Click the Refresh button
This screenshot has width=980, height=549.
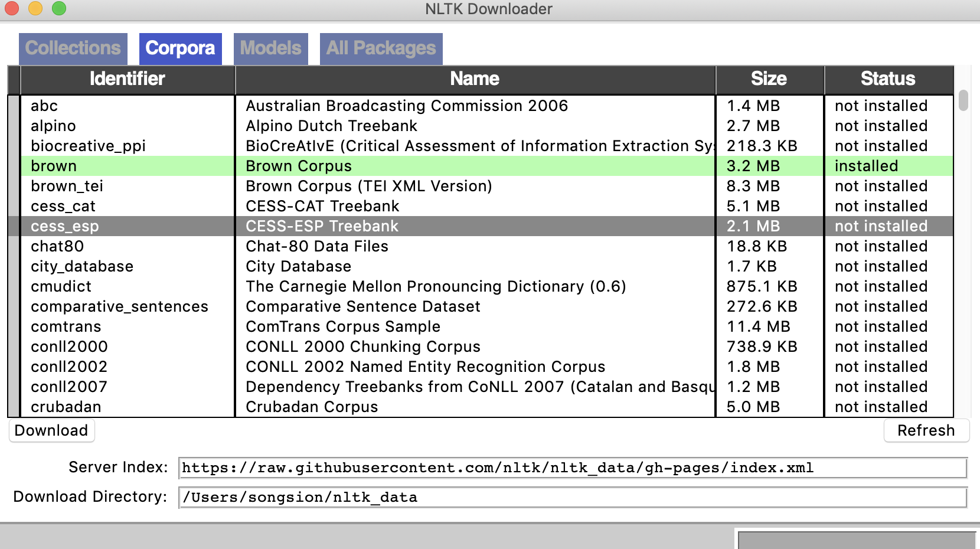pyautogui.click(x=926, y=430)
